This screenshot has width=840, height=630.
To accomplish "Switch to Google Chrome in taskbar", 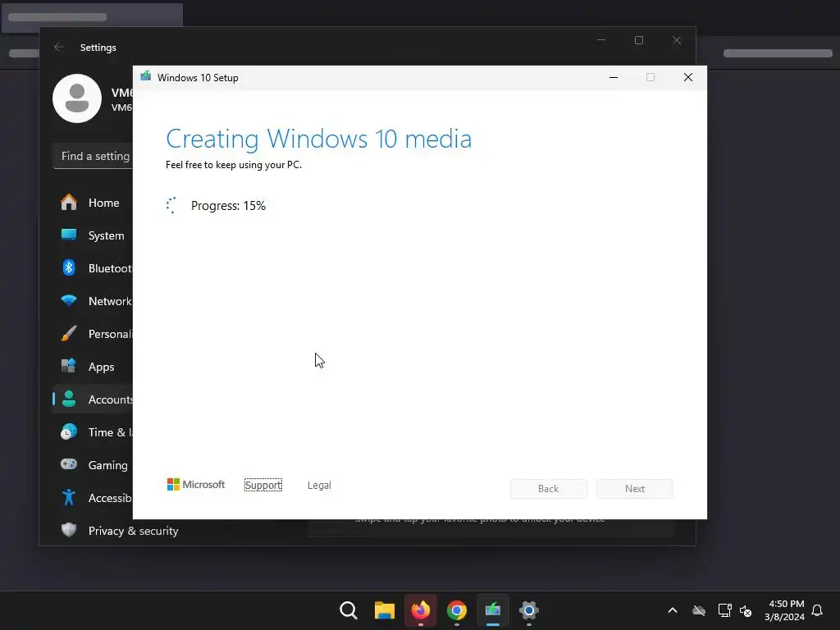I will (x=456, y=610).
